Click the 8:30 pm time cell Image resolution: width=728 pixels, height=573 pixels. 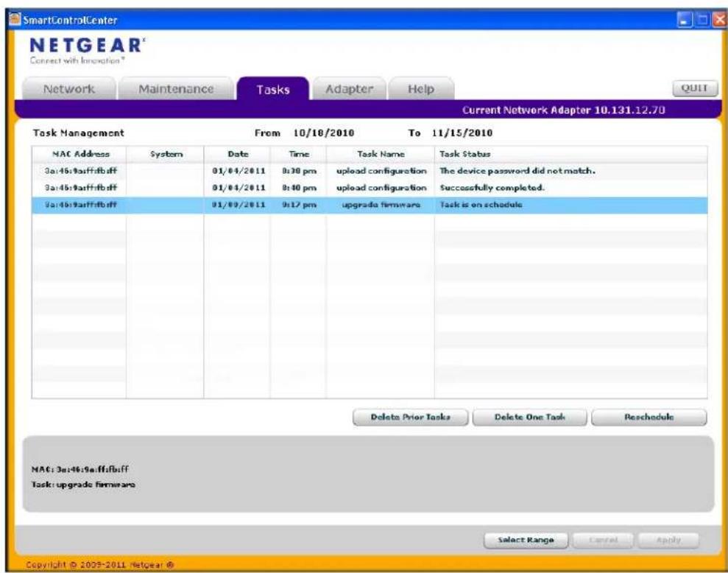tap(299, 171)
